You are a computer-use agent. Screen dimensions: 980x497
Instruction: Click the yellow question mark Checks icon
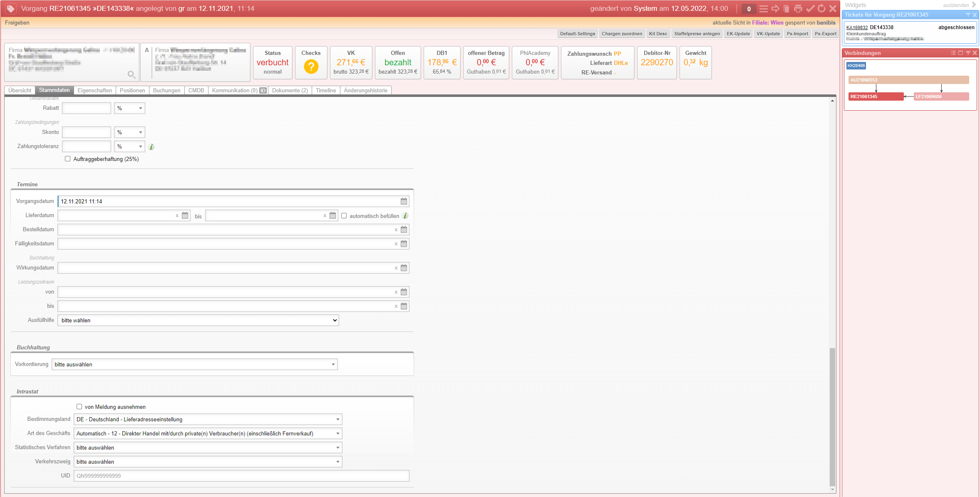pyautogui.click(x=311, y=67)
